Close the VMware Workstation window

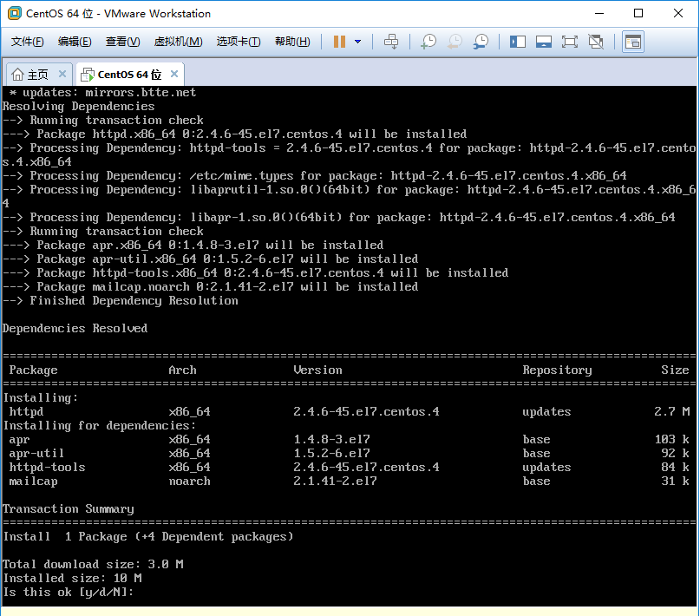677,13
